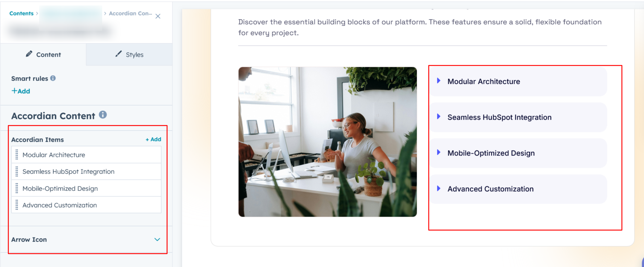Expand Modular Architecture accordion in preview
The width and height of the screenshot is (644, 267).
pos(483,81)
